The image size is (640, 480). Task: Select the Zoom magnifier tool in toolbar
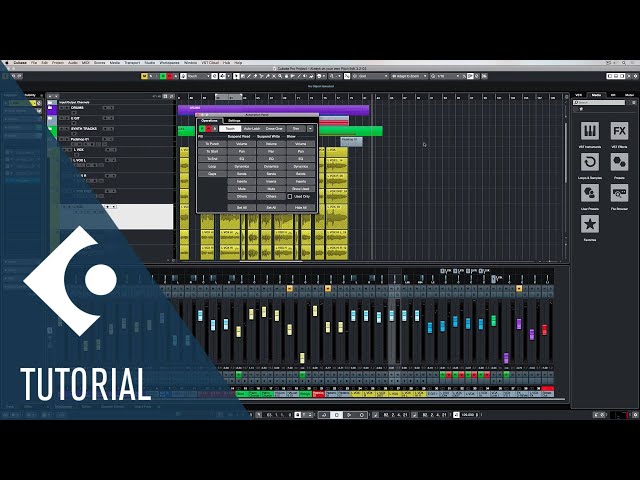280,76
